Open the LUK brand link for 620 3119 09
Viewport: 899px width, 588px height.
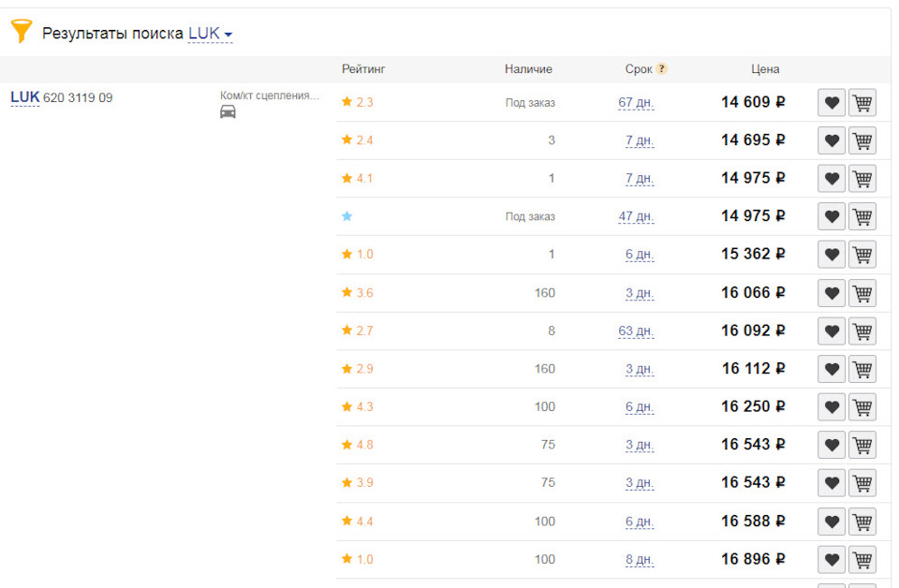point(24,97)
